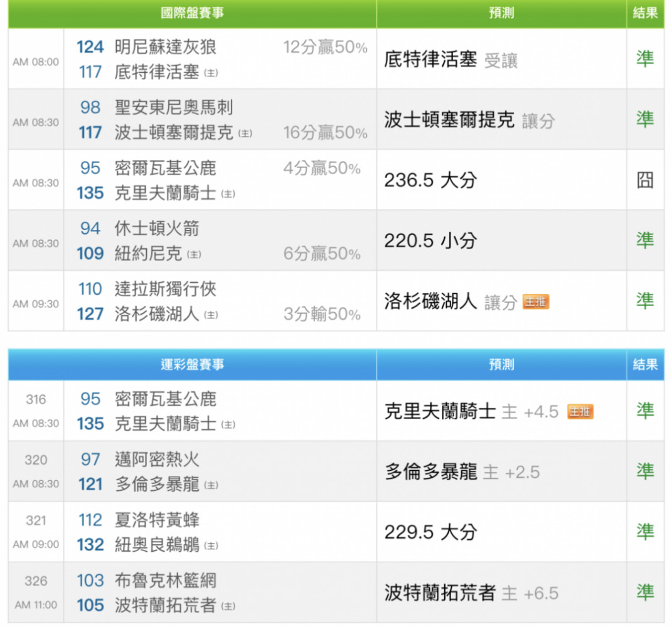Click the 229.5 大分 prediction
The image size is (672, 627).
[x=430, y=533]
